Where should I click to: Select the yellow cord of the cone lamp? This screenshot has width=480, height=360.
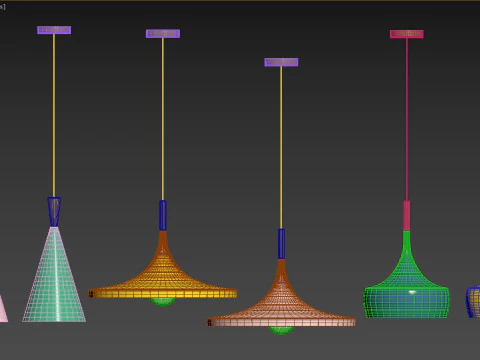pyautogui.click(x=54, y=115)
